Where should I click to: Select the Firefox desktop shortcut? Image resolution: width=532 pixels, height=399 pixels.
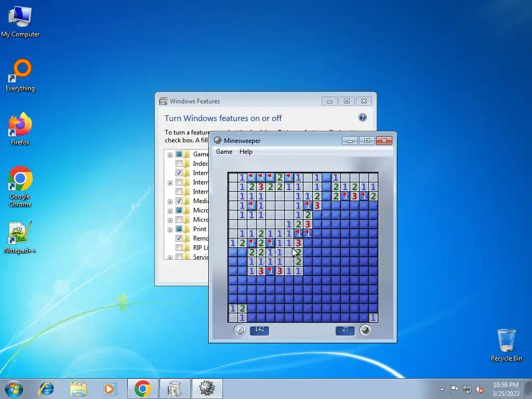point(20,129)
